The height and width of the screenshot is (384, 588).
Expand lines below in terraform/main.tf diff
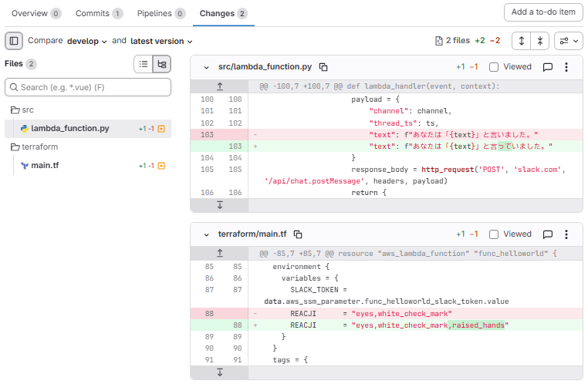coord(220,372)
